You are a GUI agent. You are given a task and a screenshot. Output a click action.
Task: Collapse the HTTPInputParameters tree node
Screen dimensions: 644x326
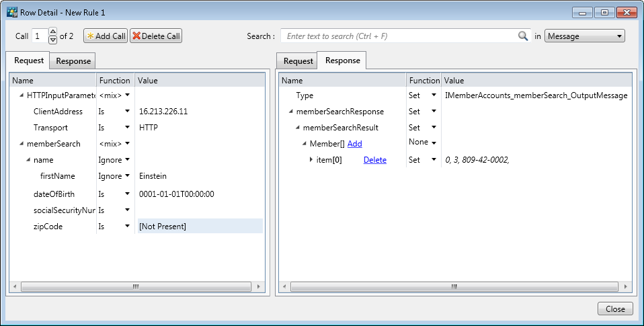[x=22, y=95]
